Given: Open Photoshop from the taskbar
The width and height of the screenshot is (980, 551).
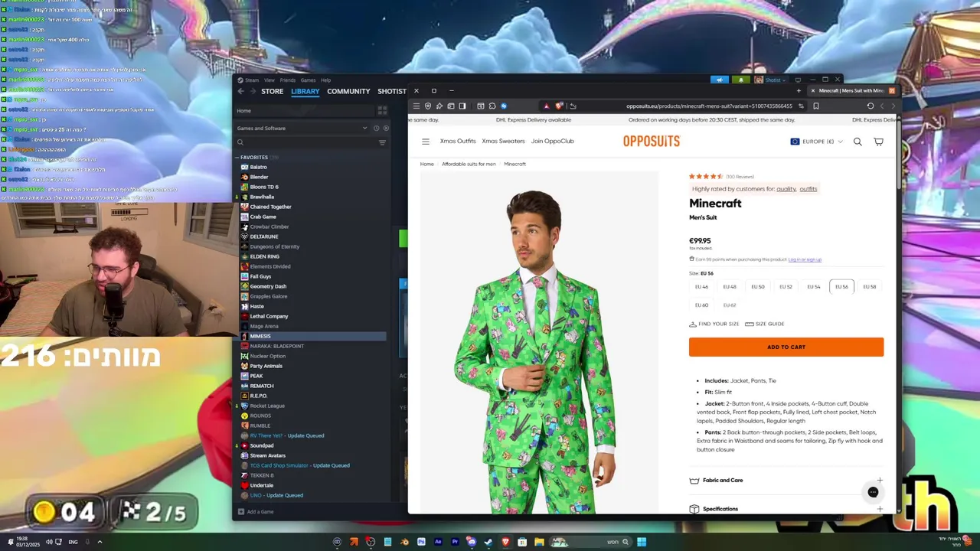Looking at the screenshot, I should coord(421,542).
